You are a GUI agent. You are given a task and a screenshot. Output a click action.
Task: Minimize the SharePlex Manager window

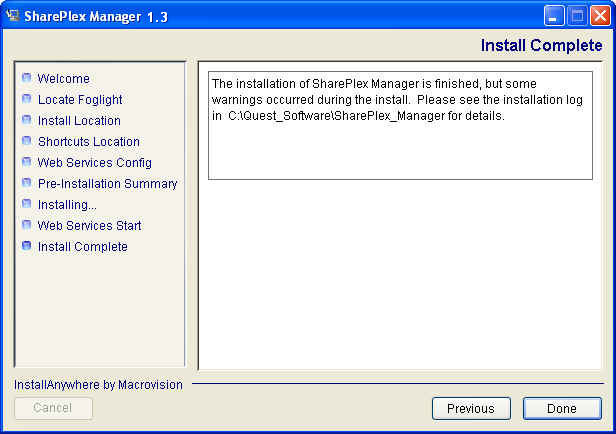pyautogui.click(x=555, y=15)
